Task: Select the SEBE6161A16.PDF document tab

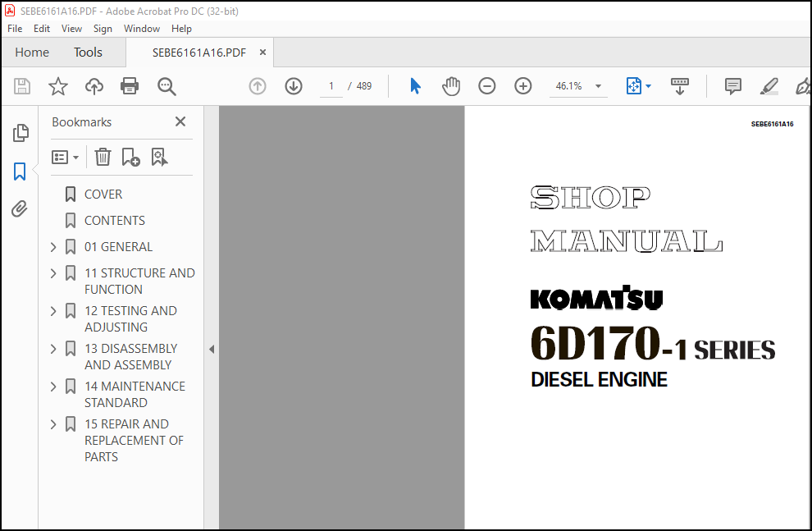Action: [198, 53]
